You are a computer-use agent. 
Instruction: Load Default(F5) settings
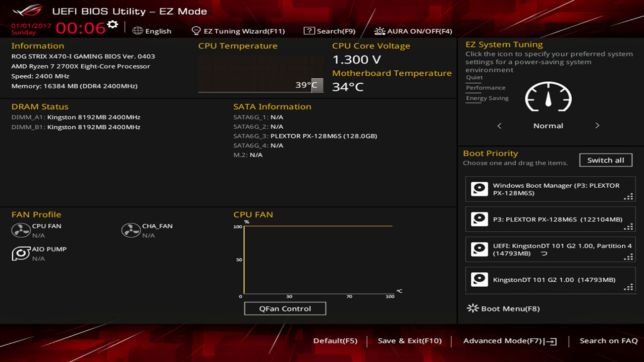[x=335, y=341]
